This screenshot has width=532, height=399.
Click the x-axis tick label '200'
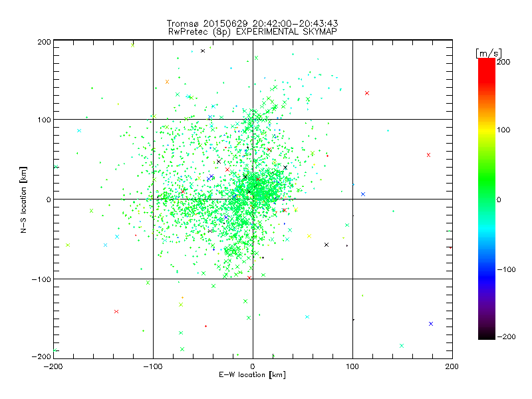pos(452,366)
